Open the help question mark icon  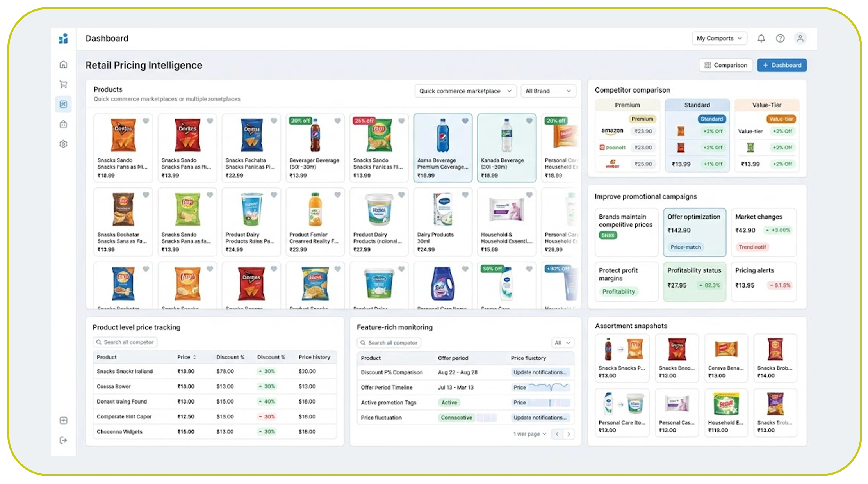coord(780,38)
